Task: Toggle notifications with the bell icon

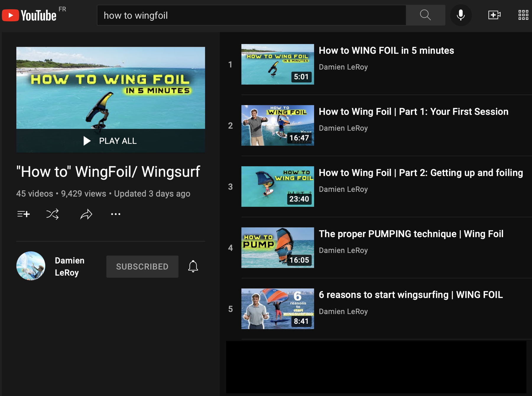Action: click(193, 266)
